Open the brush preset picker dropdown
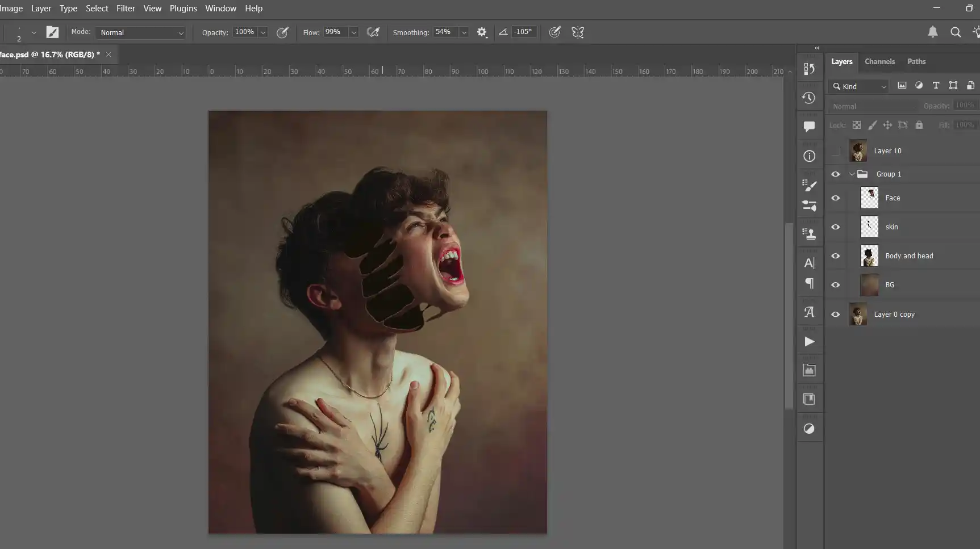The image size is (980, 549). click(x=34, y=32)
